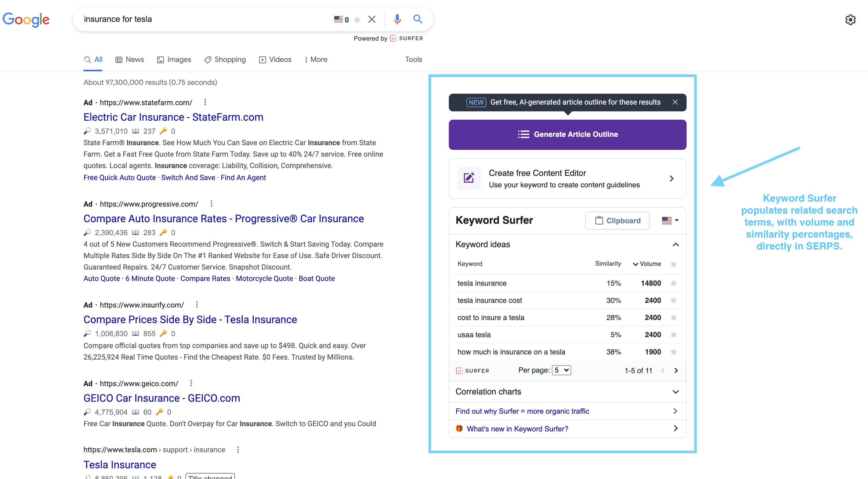
Task: Click Generate Article Outline button
Action: [x=567, y=135]
